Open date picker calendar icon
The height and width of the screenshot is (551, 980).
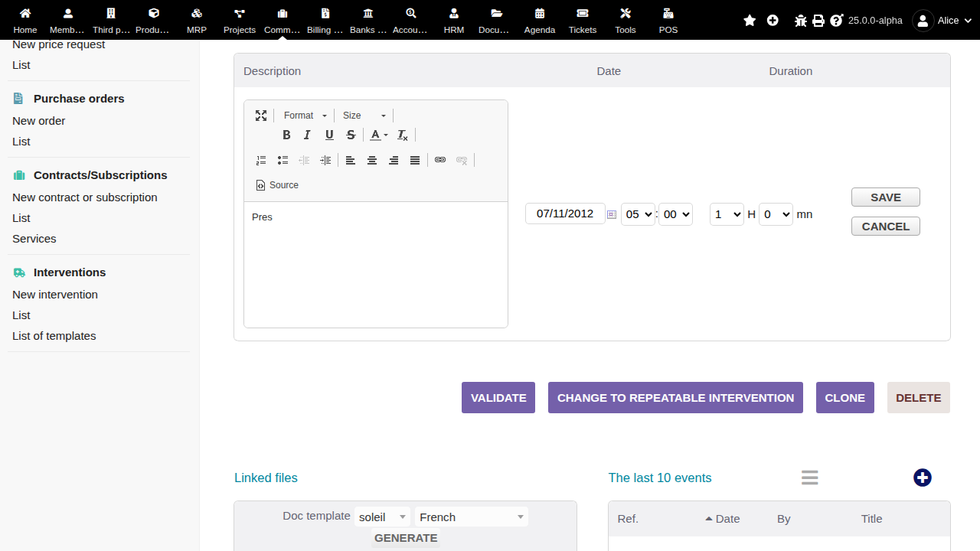coord(612,214)
